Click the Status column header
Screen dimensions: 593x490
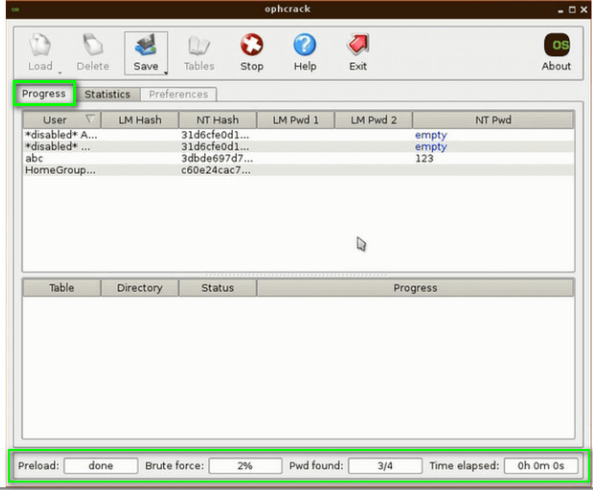click(x=217, y=288)
